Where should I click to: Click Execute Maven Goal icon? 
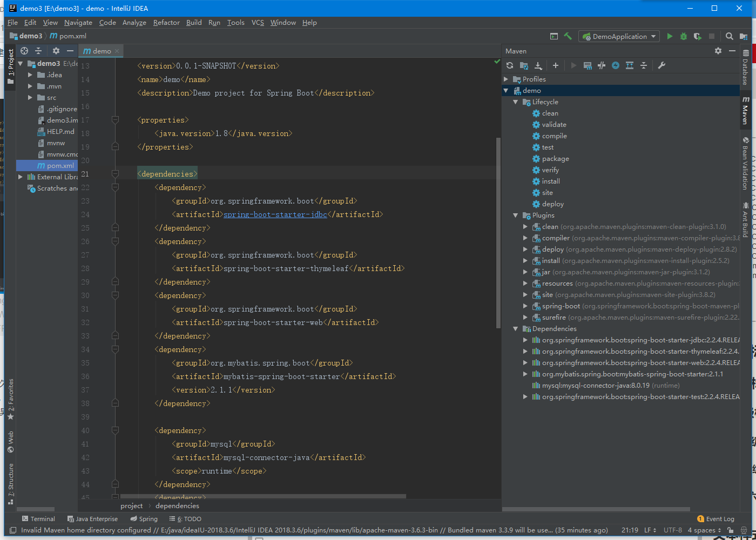click(588, 65)
